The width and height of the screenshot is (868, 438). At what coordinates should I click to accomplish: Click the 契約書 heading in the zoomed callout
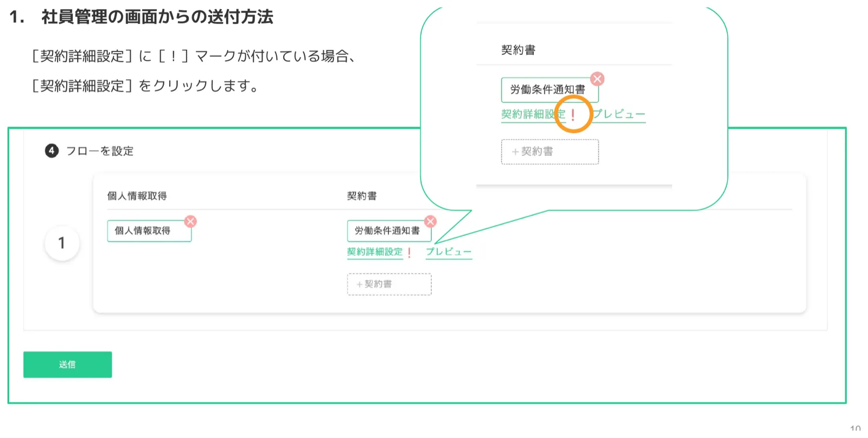(x=518, y=50)
